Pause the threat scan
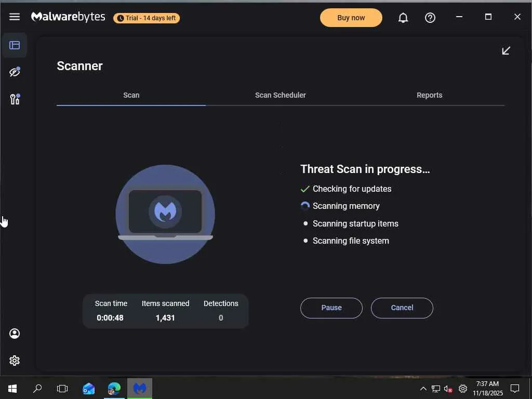 click(331, 308)
